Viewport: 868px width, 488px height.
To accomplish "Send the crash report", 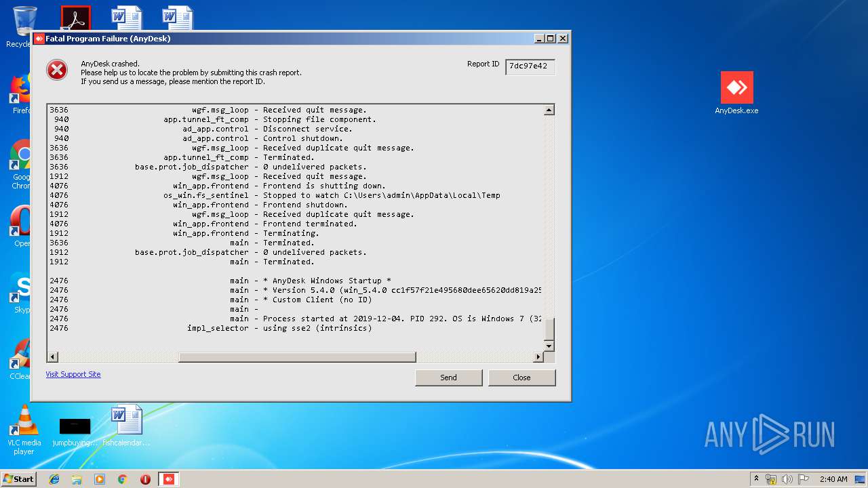I will click(x=448, y=378).
